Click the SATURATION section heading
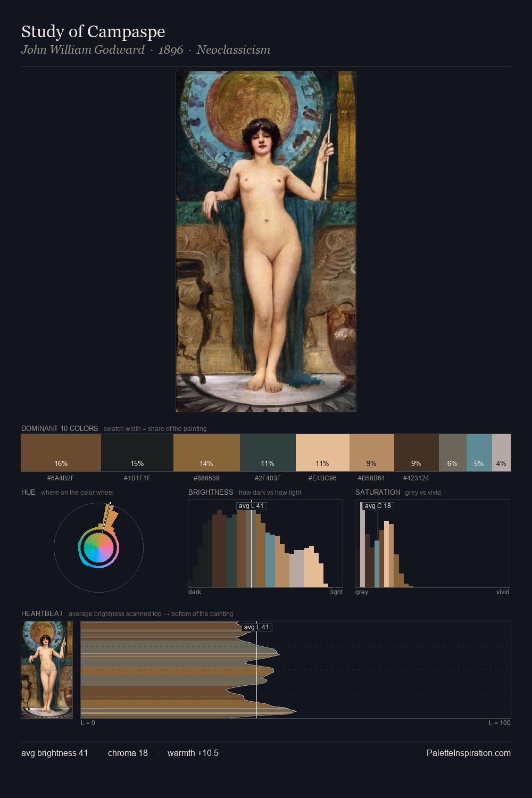The image size is (532, 798). (x=378, y=492)
